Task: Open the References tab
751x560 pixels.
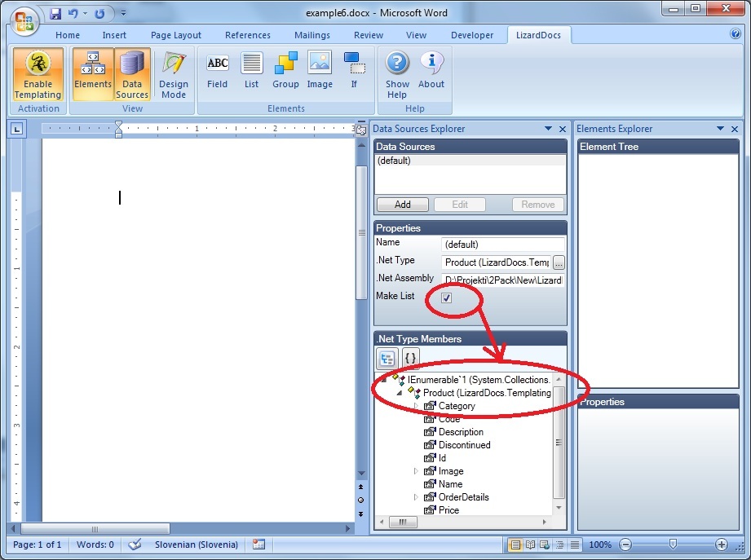Action: tap(248, 35)
